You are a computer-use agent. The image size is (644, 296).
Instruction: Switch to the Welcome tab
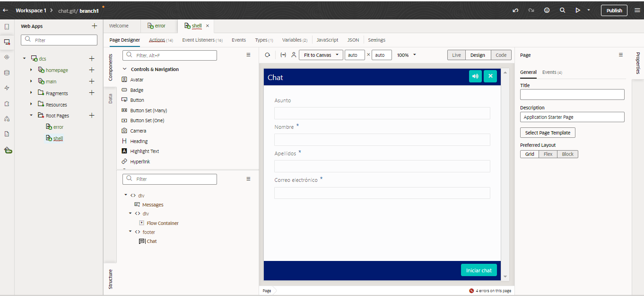(119, 26)
